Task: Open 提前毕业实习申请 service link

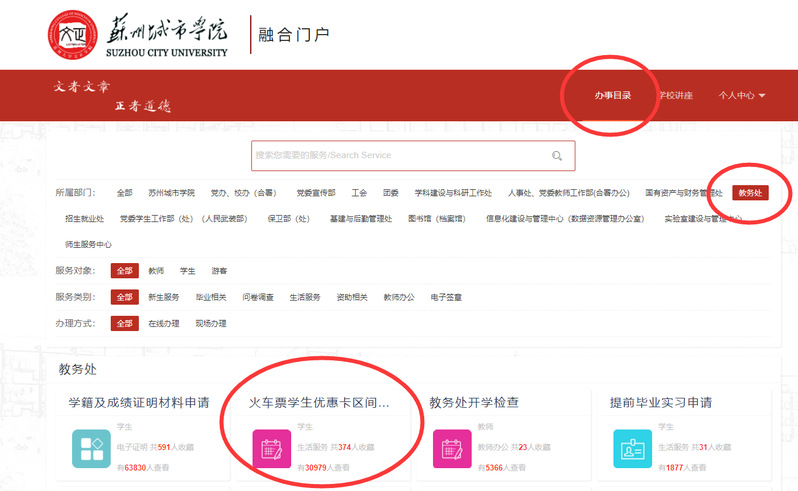Action: click(x=661, y=403)
